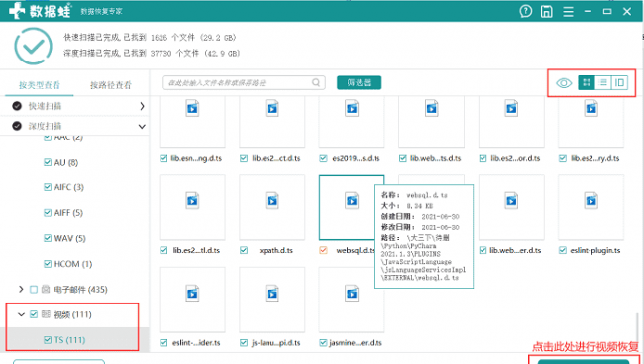Click video icon of lib.web...ts.d.ts

431,108
